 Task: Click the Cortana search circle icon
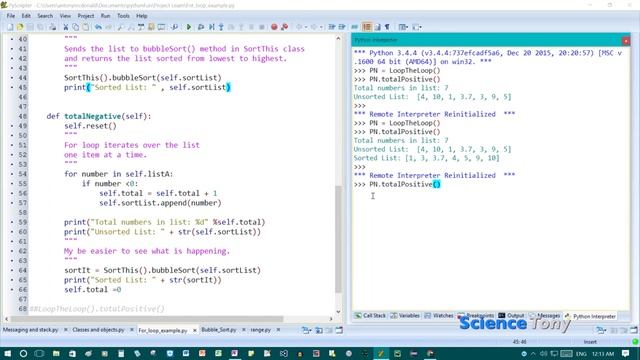point(23,353)
